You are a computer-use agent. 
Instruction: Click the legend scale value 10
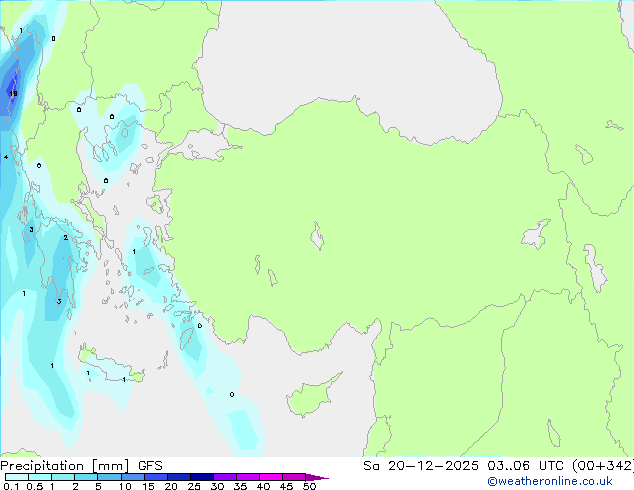coord(125,487)
